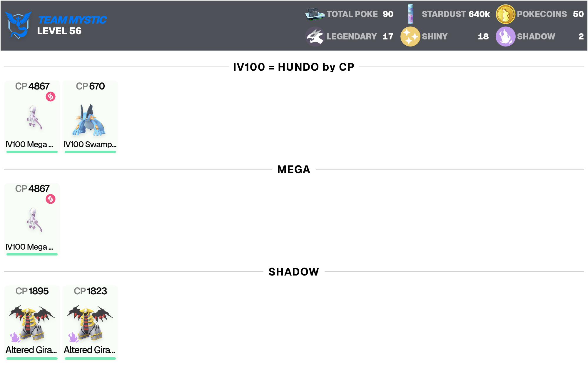Open the Mega Mewtwo card under Hundo section

coord(32,117)
